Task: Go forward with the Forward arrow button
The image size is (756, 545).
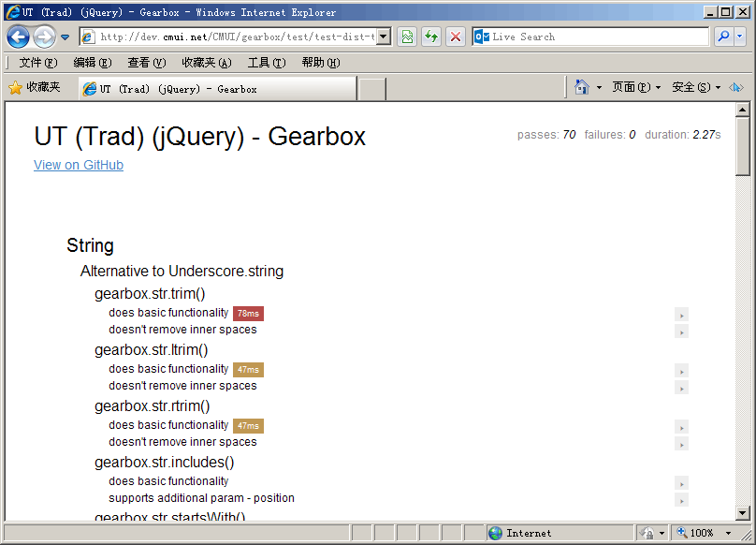Action: tap(44, 37)
